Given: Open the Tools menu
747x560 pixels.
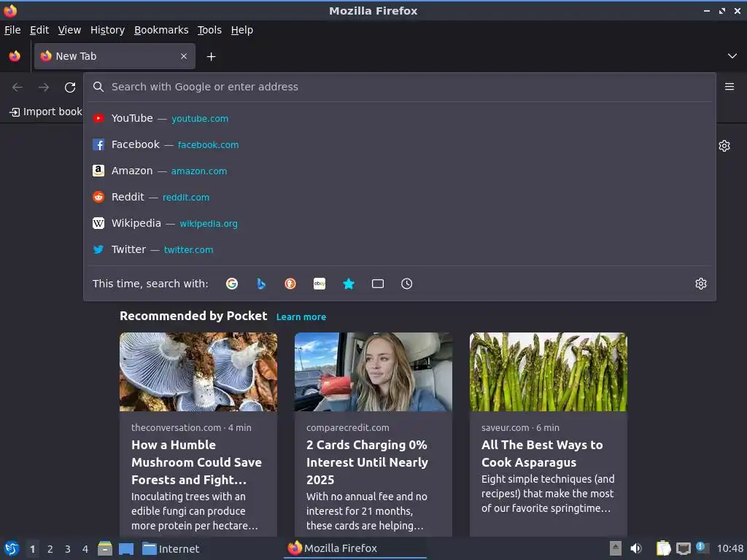Looking at the screenshot, I should [x=209, y=30].
